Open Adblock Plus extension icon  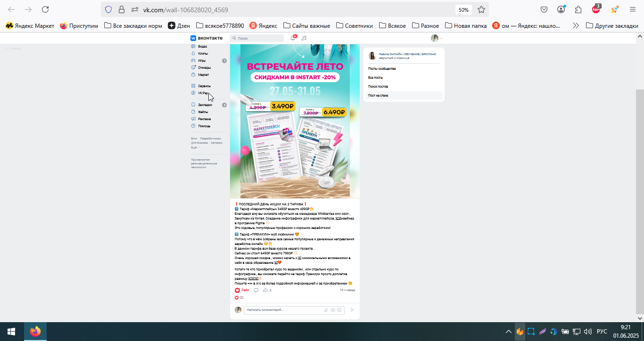596,9
